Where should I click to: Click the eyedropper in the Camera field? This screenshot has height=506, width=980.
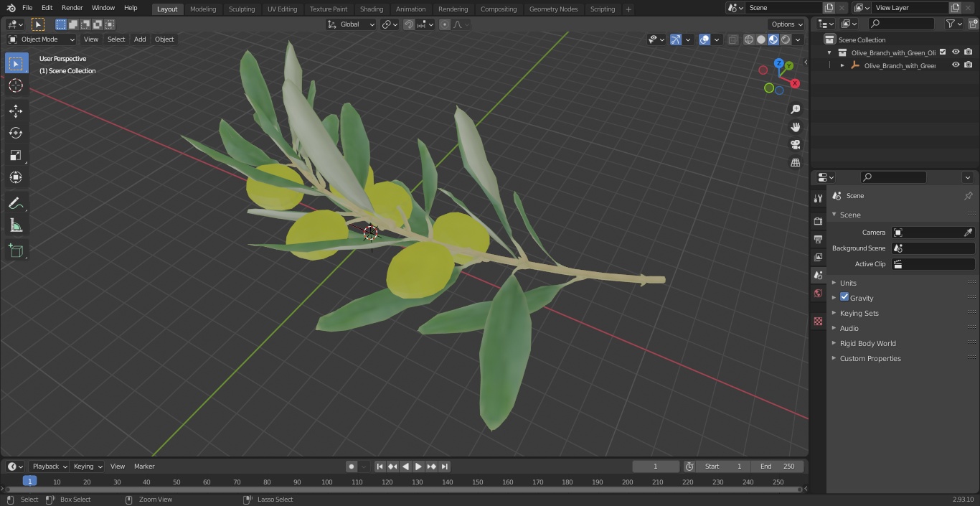click(968, 233)
